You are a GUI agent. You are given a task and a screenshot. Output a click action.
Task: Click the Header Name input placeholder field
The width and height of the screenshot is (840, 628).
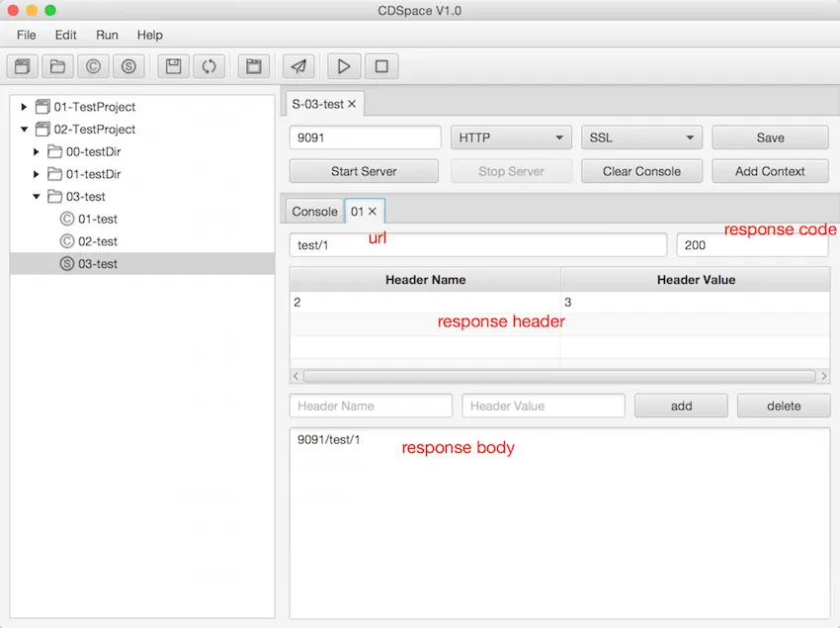tap(371, 405)
